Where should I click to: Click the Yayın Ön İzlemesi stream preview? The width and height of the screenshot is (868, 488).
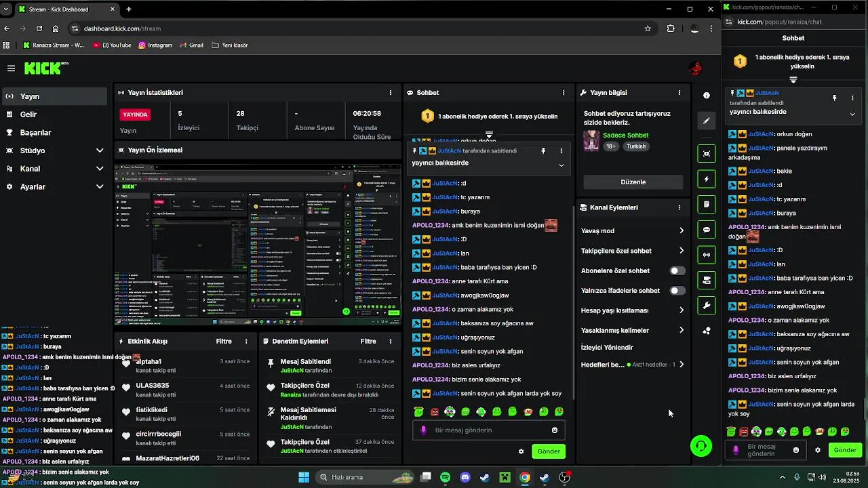[258, 244]
